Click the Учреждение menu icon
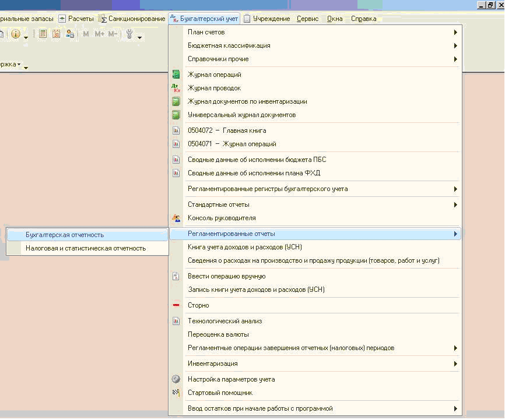The height and width of the screenshot is (420, 505). [x=247, y=19]
